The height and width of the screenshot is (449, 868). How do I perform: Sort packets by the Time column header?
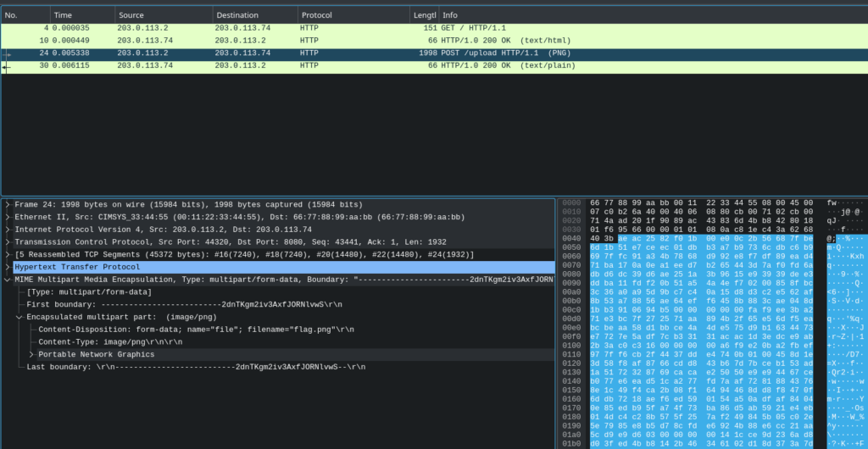coord(81,15)
